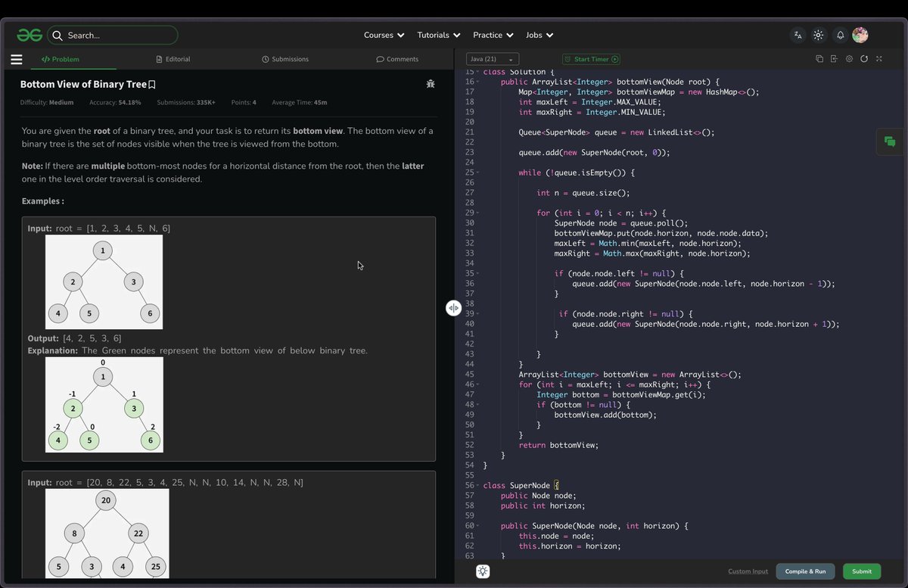908x588 pixels.
Task: Click the Start Timer button
Action: click(591, 59)
